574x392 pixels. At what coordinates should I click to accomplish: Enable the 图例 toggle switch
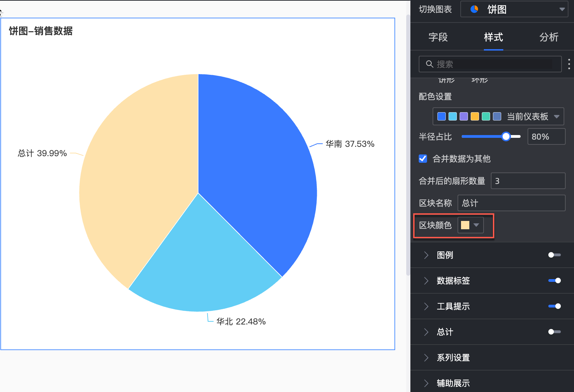[554, 255]
